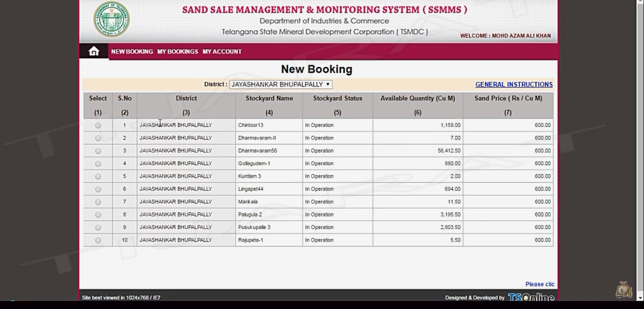
Task: Click In Operation status for Chintoor13
Action: click(319, 125)
